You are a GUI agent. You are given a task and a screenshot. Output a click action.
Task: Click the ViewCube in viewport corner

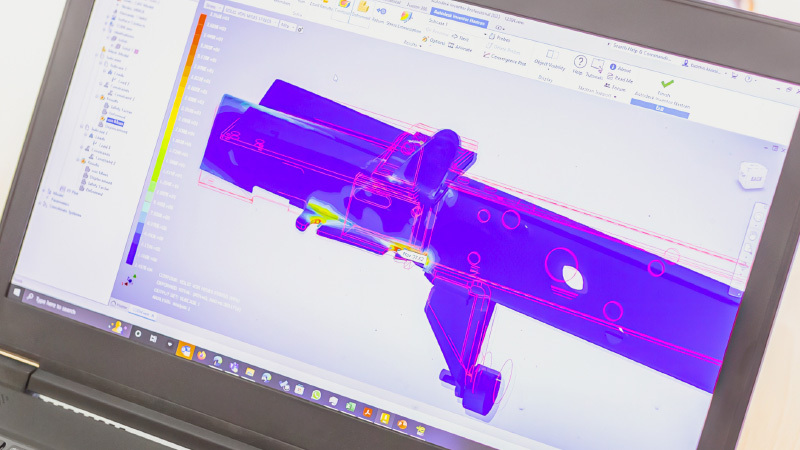point(748,175)
